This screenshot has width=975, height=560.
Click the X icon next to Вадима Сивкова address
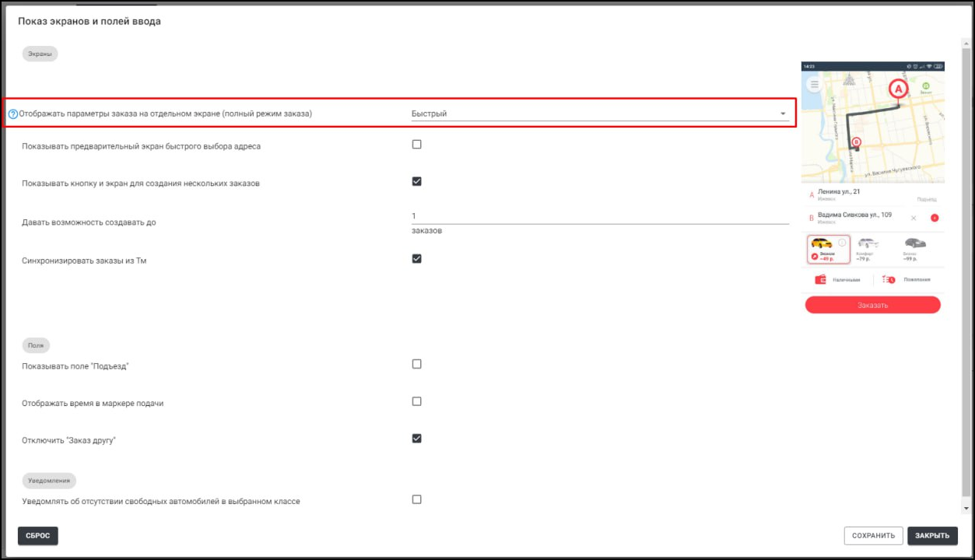click(914, 218)
